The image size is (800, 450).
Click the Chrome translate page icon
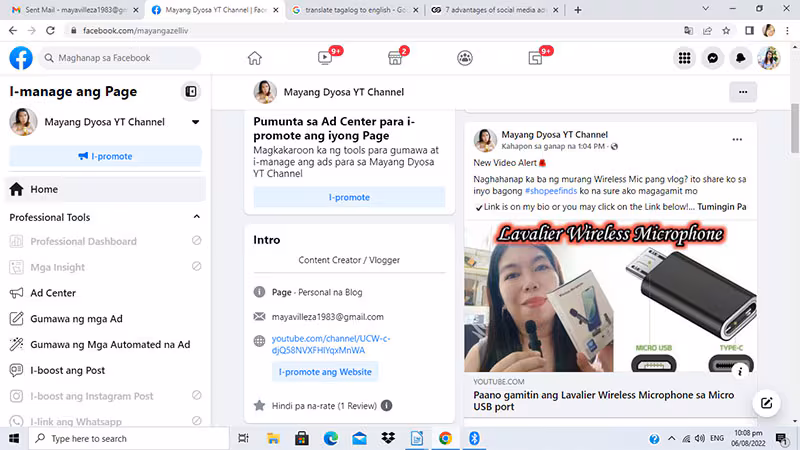pos(688,31)
